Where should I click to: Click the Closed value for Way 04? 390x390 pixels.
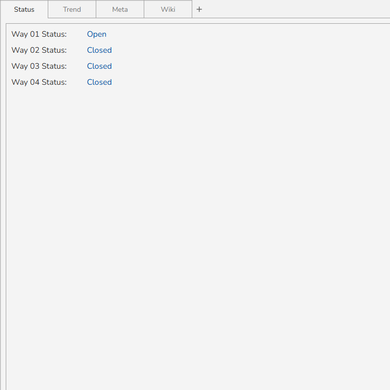pyautogui.click(x=99, y=82)
